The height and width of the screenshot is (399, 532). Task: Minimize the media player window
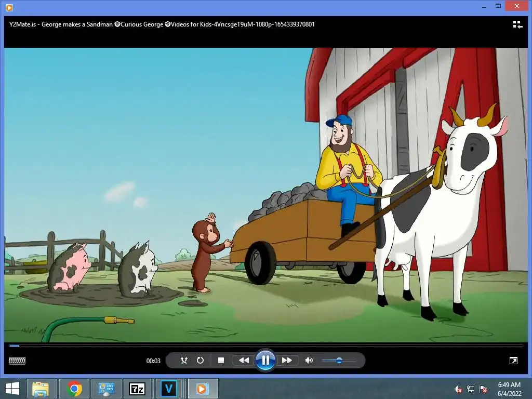click(484, 6)
